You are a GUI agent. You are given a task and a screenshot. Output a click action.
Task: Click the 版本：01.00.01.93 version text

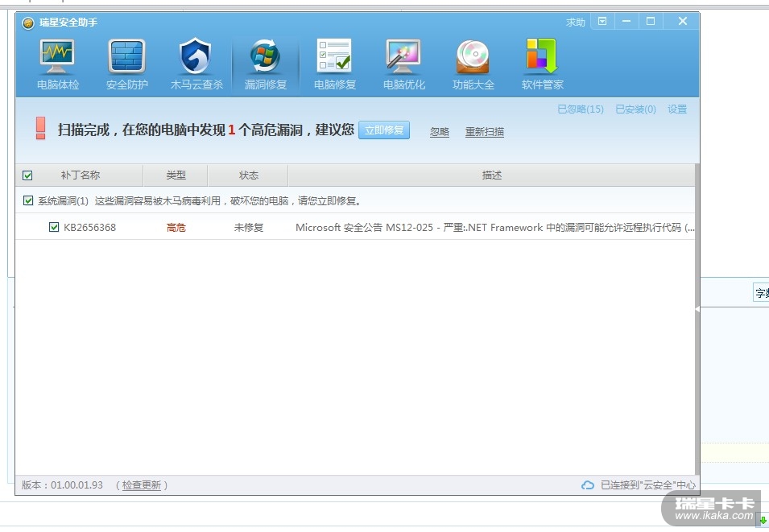click(62, 485)
